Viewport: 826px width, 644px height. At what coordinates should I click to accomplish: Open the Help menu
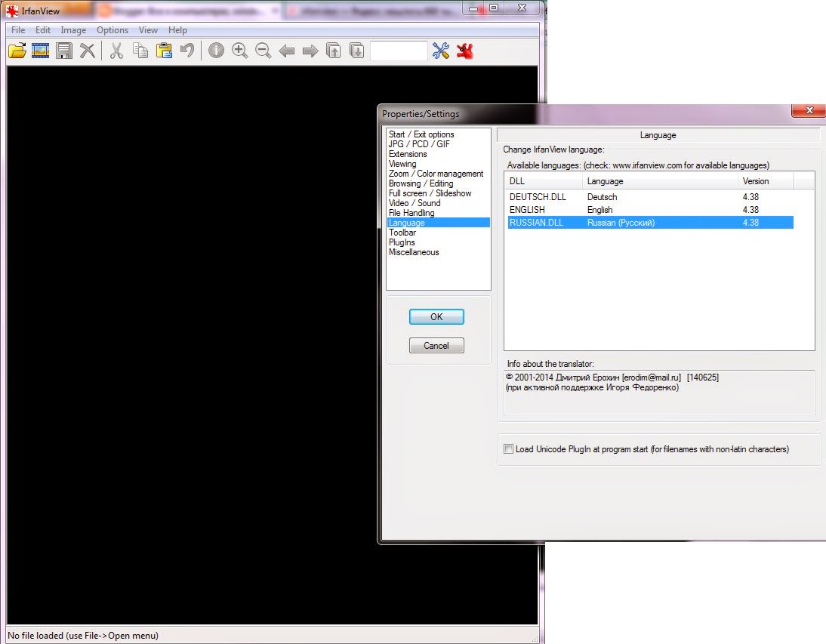coord(177,30)
